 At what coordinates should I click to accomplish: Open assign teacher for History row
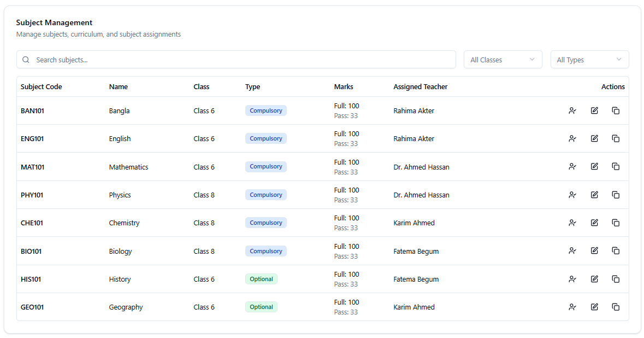(572, 279)
